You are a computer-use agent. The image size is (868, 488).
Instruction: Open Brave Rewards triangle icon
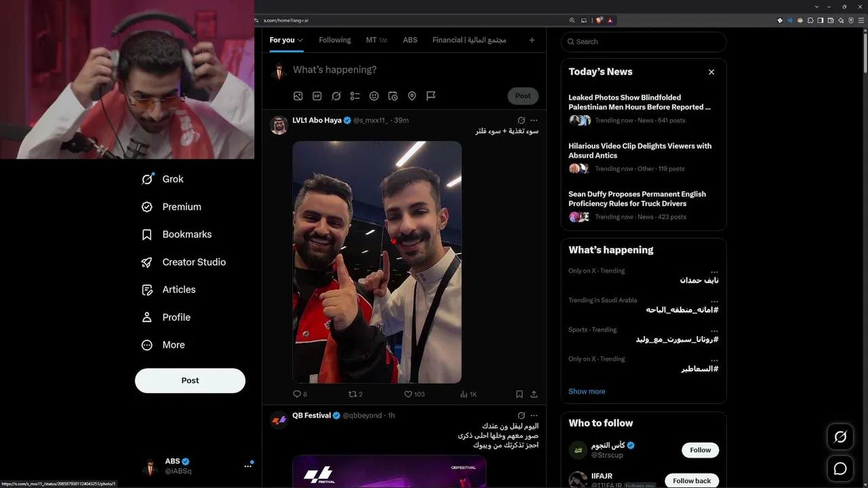610,20
